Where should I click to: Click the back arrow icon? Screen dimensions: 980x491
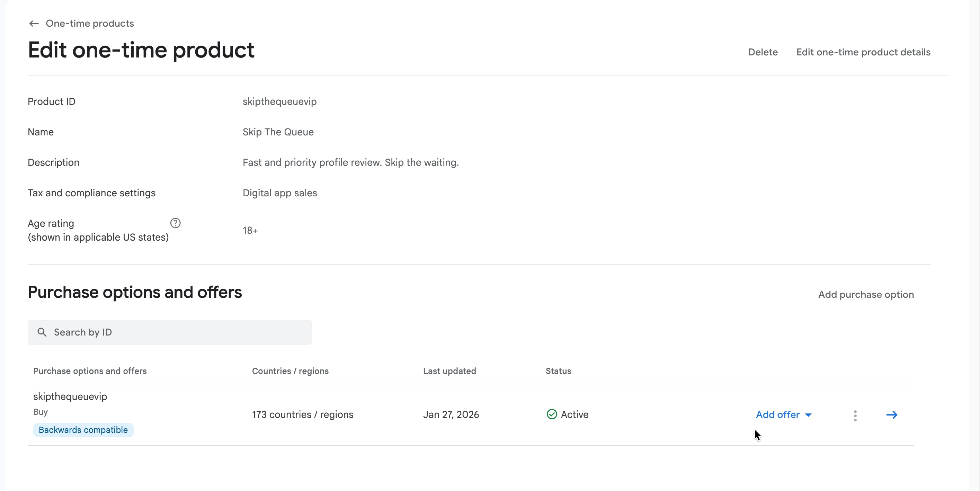click(x=34, y=24)
